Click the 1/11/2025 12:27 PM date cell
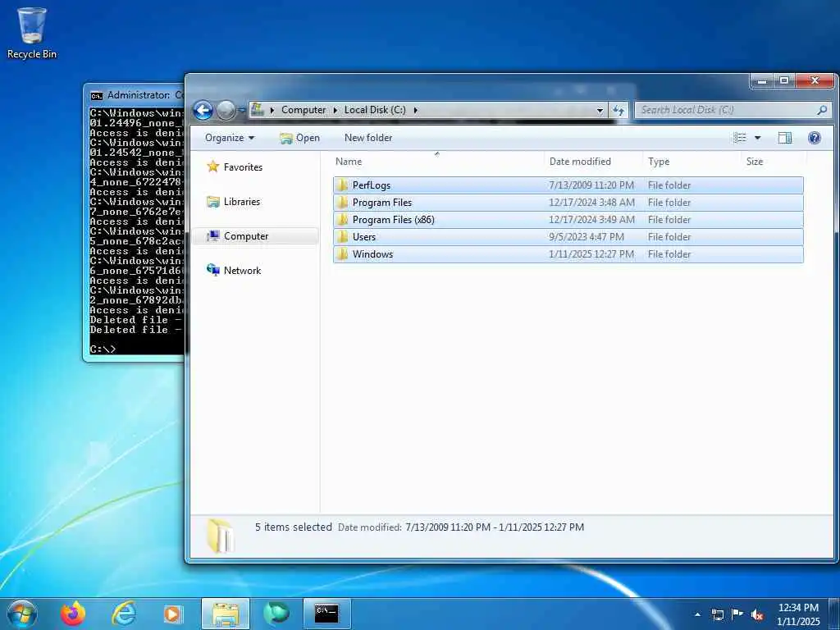 coord(591,254)
